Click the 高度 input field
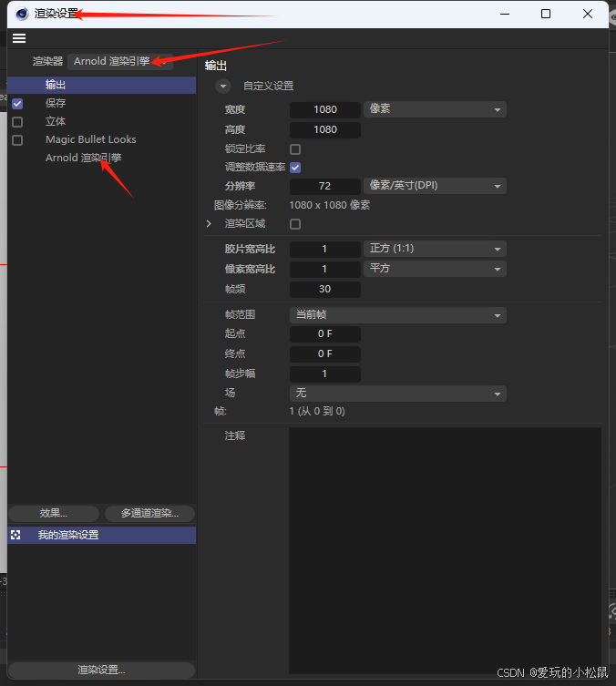 click(325, 129)
